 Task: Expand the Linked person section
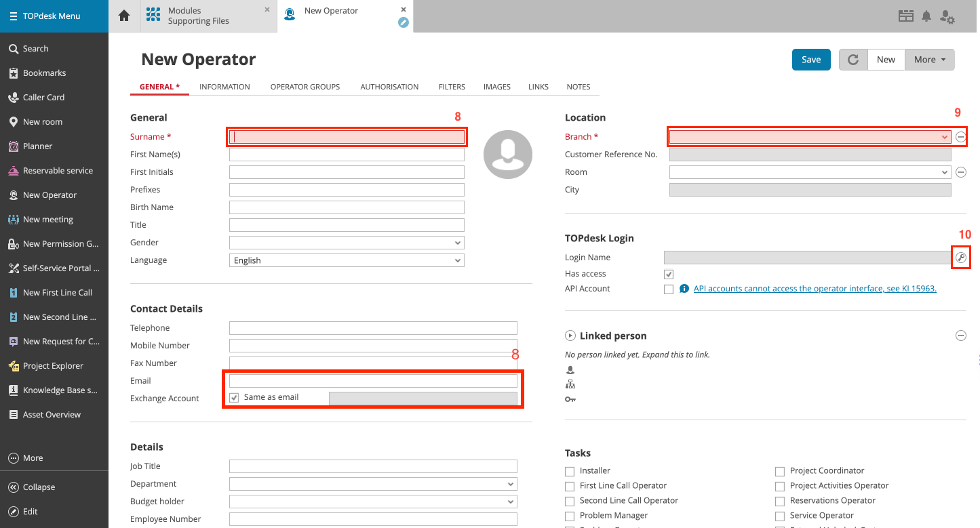[x=570, y=336]
